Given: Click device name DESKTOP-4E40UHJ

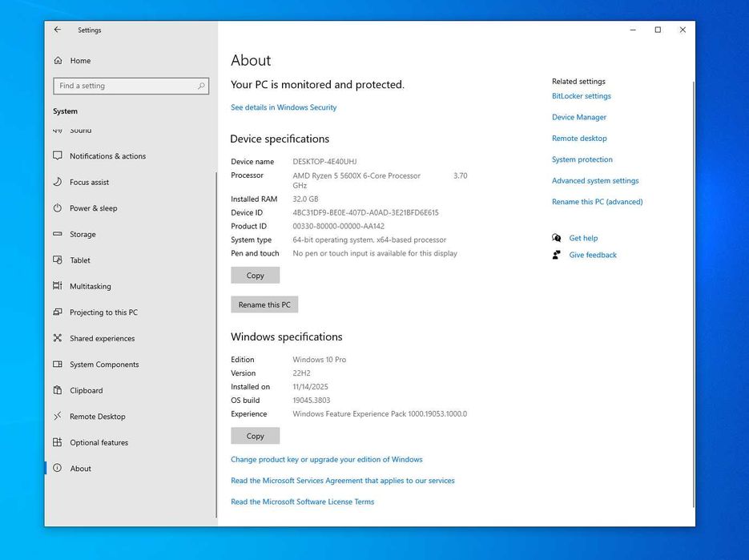Looking at the screenshot, I should click(x=324, y=162).
